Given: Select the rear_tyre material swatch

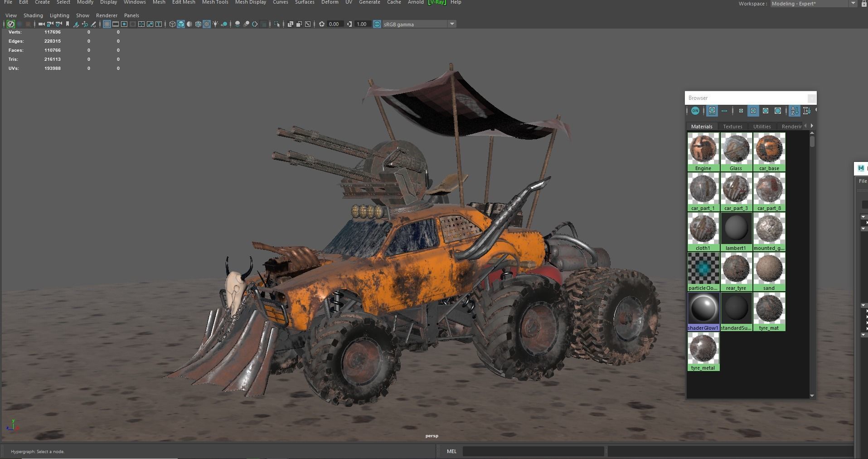Looking at the screenshot, I should point(736,272).
